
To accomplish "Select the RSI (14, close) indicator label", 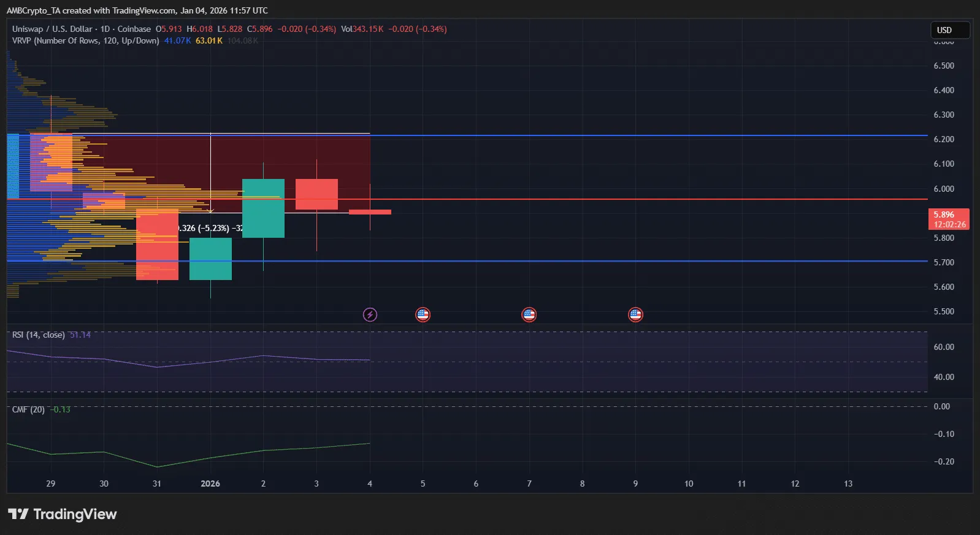I will 38,335.
